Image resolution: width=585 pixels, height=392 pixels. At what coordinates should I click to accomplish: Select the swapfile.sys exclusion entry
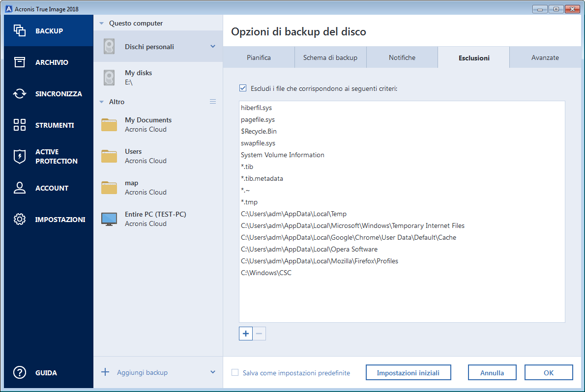click(x=402, y=143)
